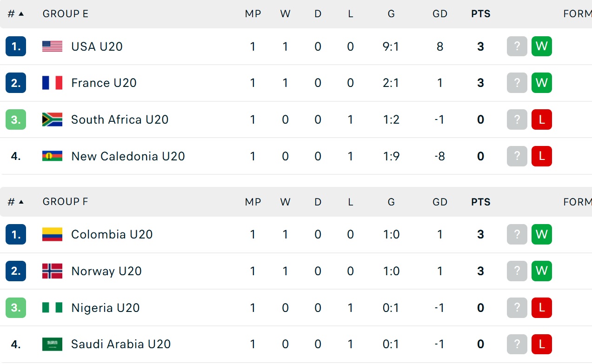Click the Norway U20 flag icon
The width and height of the screenshot is (592, 364).
pos(52,271)
